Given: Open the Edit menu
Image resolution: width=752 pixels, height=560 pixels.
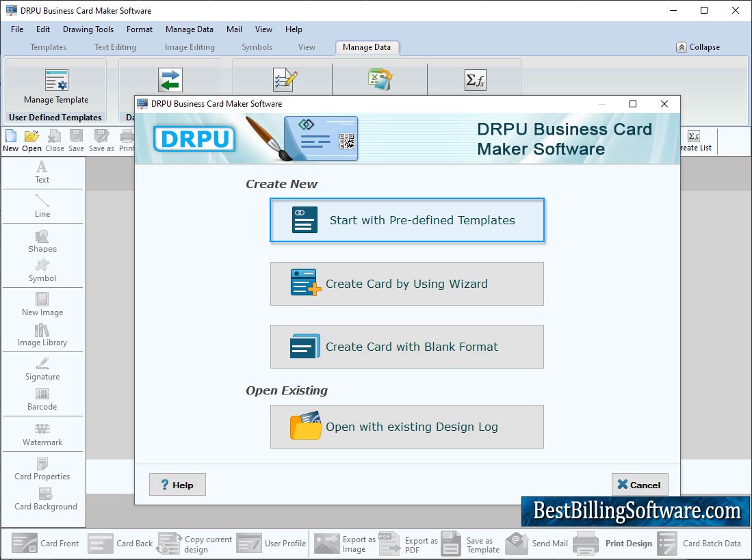Looking at the screenshot, I should point(43,29).
